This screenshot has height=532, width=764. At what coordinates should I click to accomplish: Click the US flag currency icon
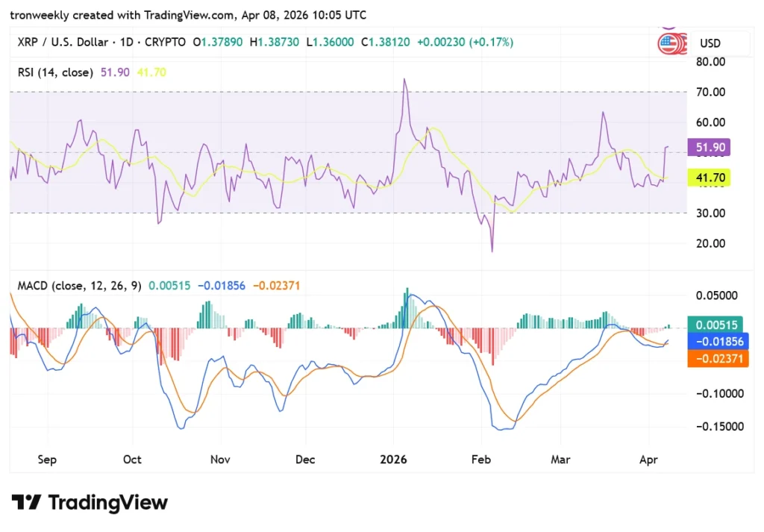672,43
